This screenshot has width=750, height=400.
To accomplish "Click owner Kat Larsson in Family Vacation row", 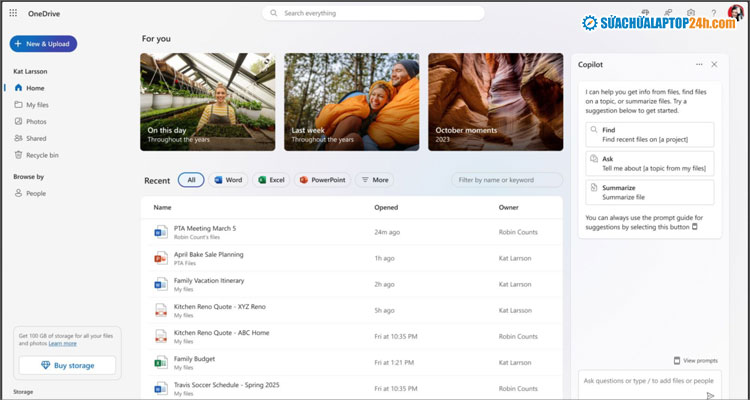I will [x=515, y=284].
